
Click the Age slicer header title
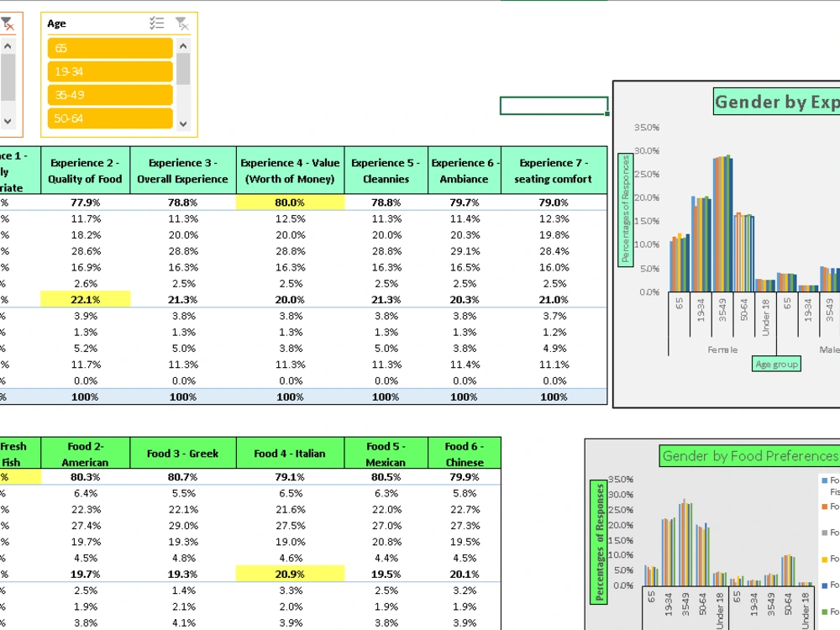(56, 23)
